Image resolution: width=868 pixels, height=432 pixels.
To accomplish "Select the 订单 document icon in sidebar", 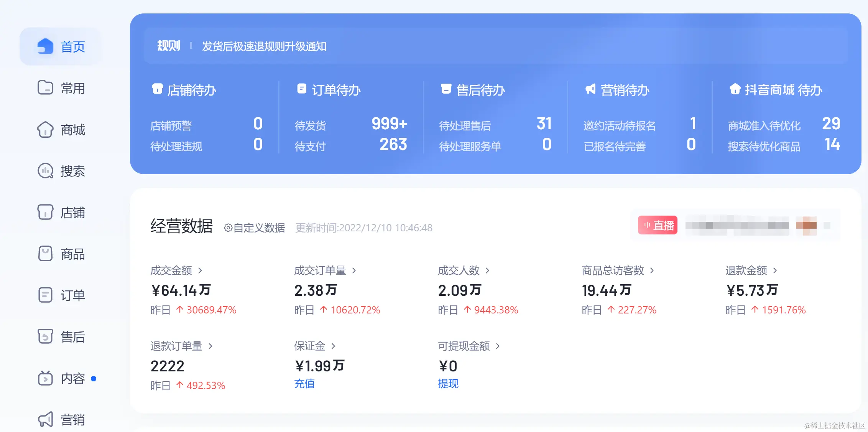I will click(45, 295).
